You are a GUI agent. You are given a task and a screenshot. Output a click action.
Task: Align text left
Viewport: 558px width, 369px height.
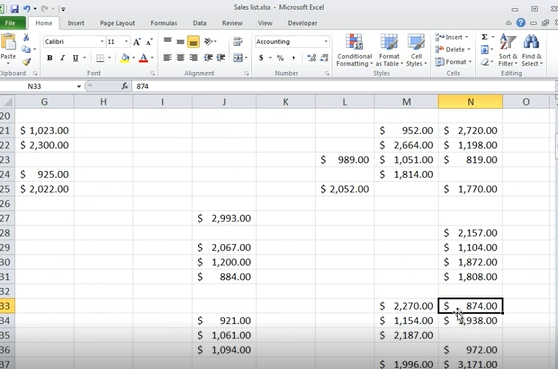point(168,58)
